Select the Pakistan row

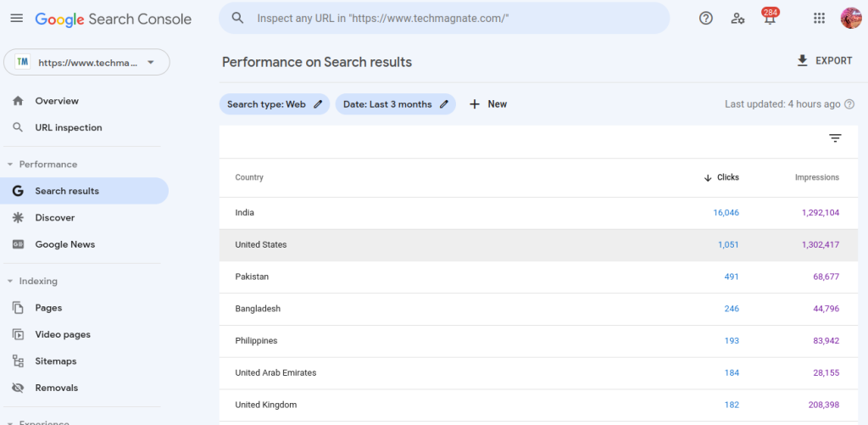pos(538,277)
